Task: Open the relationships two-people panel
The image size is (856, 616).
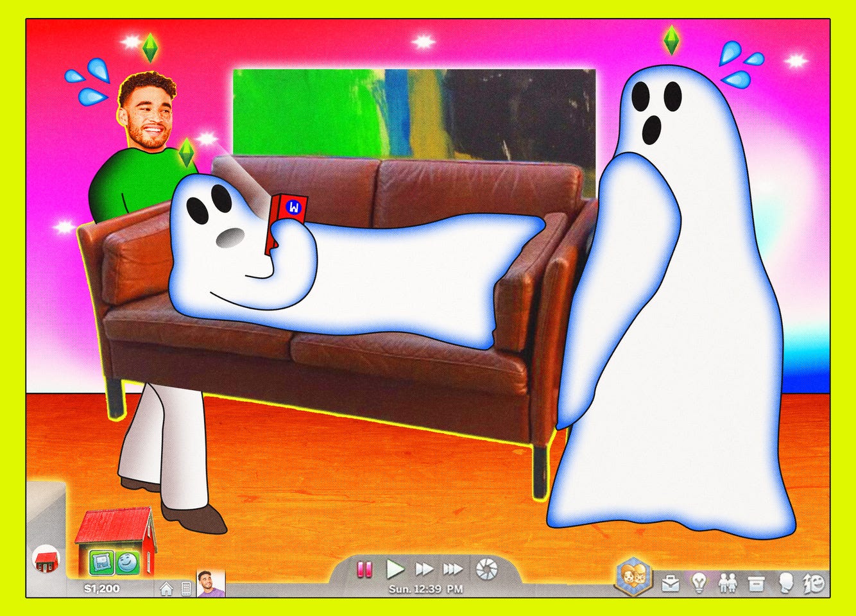Action: 728,583
